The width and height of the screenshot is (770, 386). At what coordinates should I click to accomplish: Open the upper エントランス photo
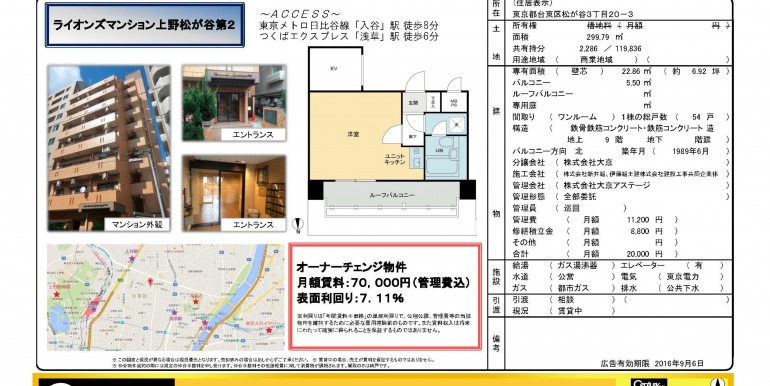234,103
